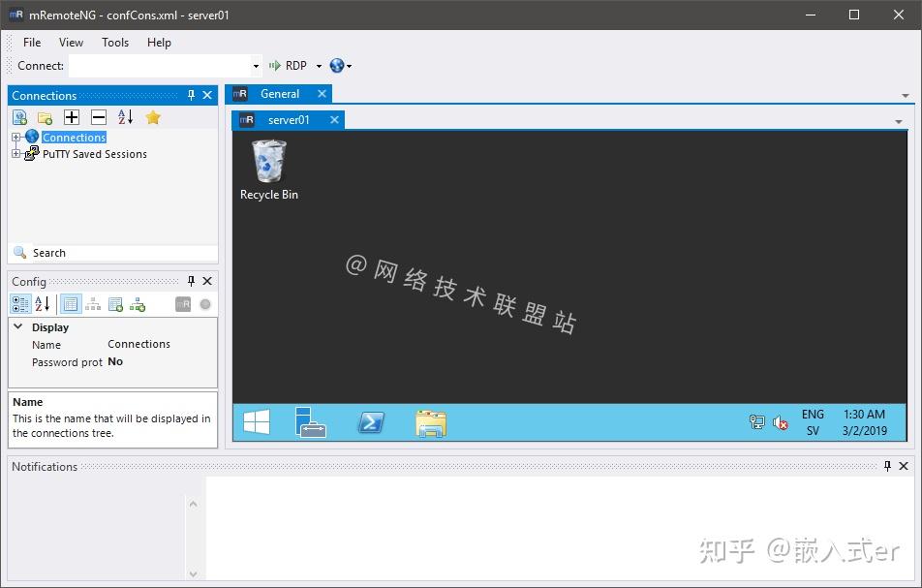Open the favorites star in the Connections toolbar
Screen dimensions: 922x588
point(152,116)
